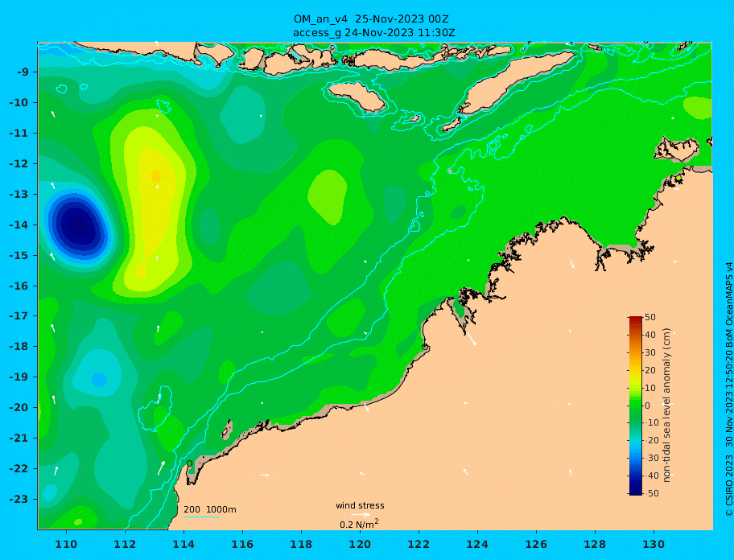
Task: Click the '122' longitude axis label
Action: point(419,544)
